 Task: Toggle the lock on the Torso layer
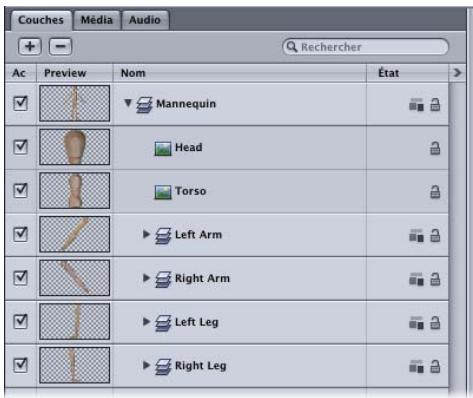435,192
